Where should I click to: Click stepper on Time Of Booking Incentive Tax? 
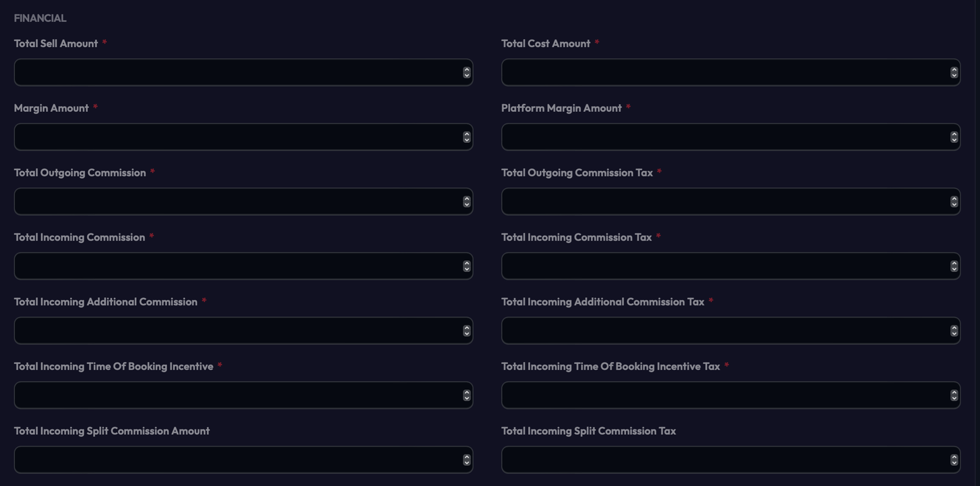coord(954,395)
